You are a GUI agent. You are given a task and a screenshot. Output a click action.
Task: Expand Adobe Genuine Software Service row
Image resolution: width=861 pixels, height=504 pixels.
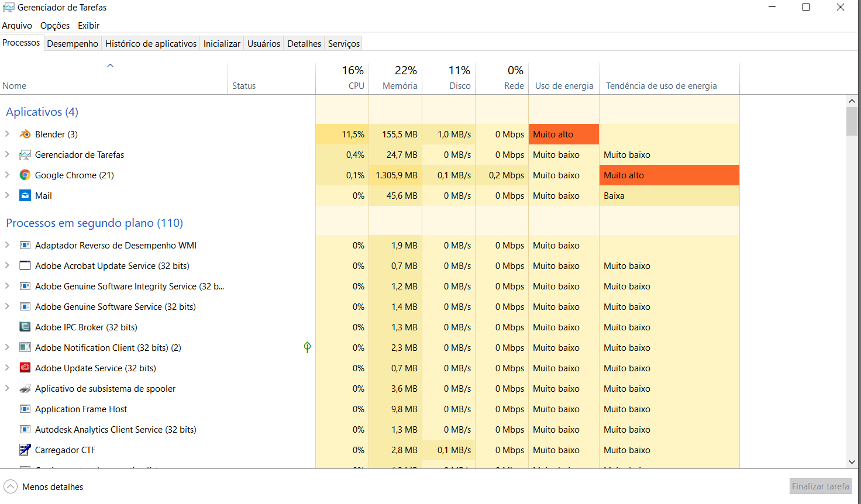click(x=7, y=306)
